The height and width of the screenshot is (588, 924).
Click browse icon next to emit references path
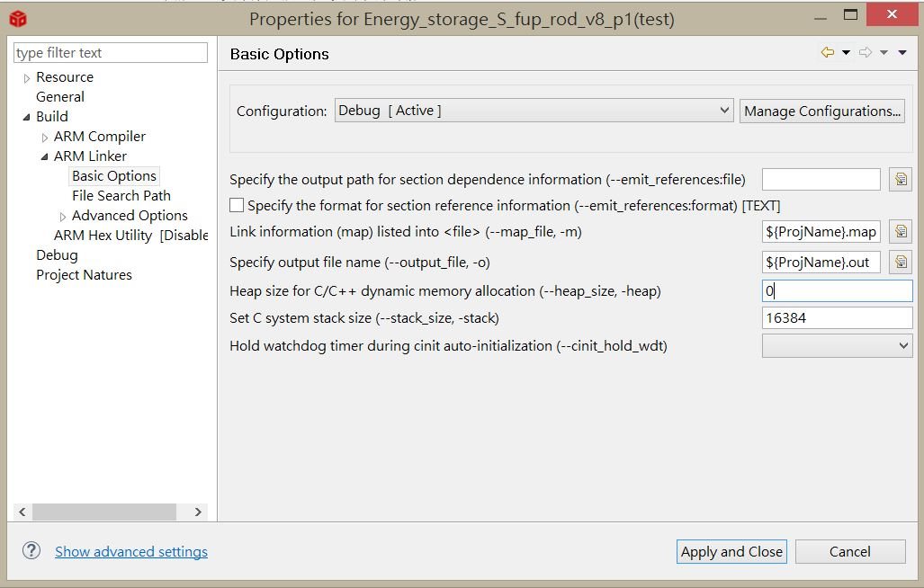[x=900, y=180]
